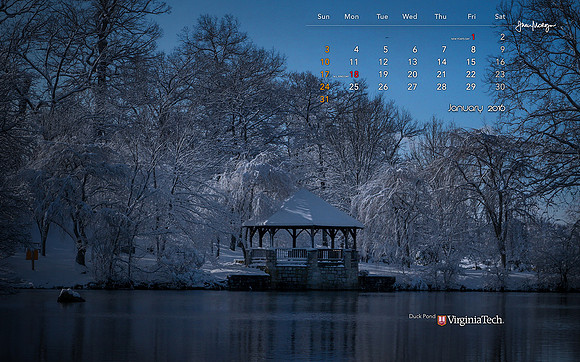Click orange Sunday date 10
The width and height of the screenshot is (580, 362).
pos(325,62)
